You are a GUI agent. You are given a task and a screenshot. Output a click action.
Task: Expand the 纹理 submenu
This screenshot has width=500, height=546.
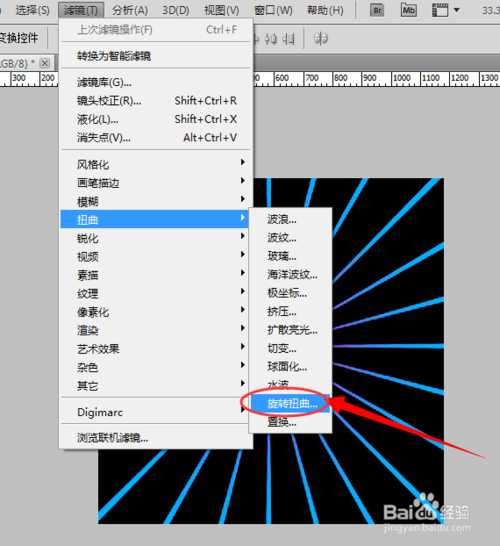pos(156,293)
